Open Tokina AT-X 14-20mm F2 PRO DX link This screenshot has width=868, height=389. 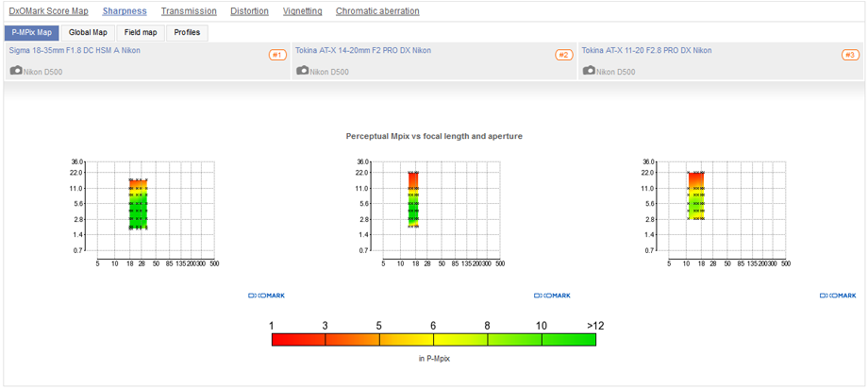click(363, 50)
